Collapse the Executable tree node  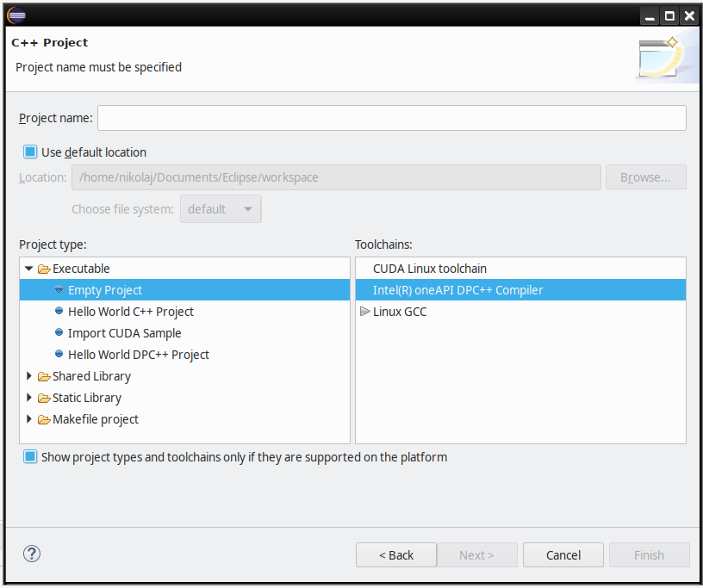[x=29, y=269]
